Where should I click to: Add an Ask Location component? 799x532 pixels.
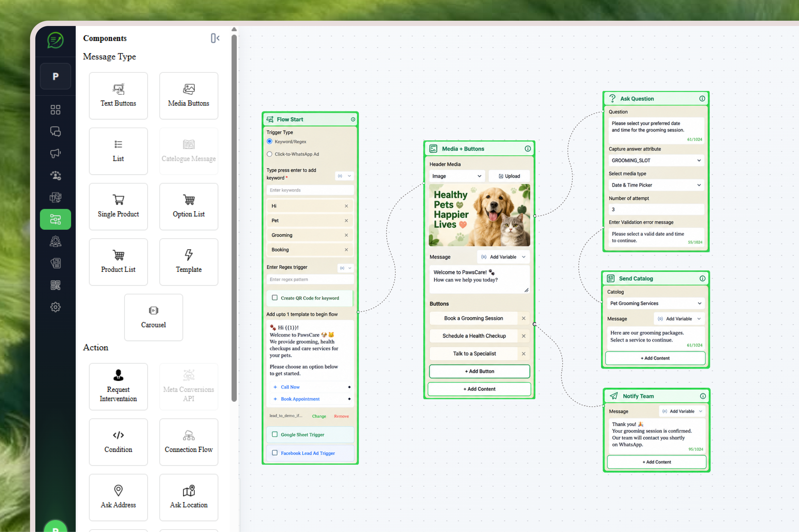click(189, 497)
